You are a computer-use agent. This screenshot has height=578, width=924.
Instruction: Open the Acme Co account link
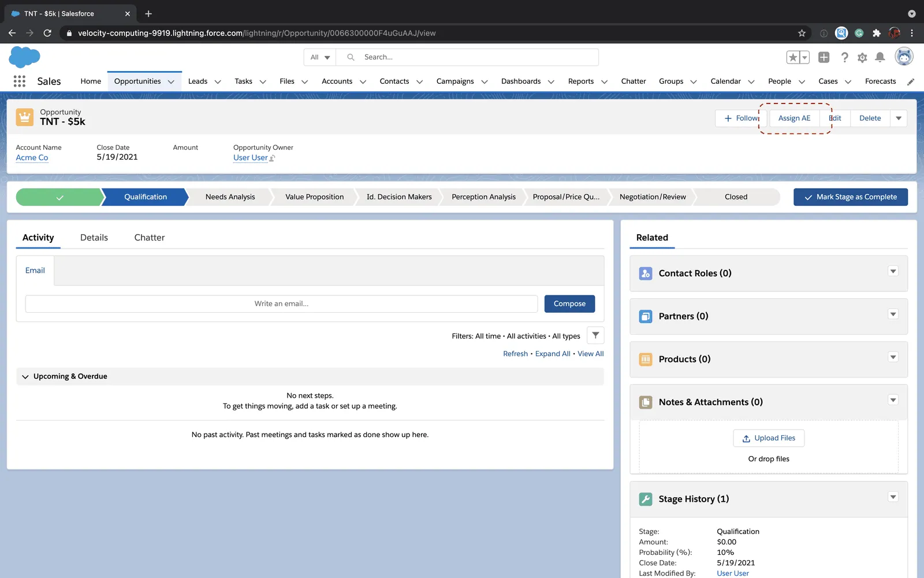(x=32, y=158)
